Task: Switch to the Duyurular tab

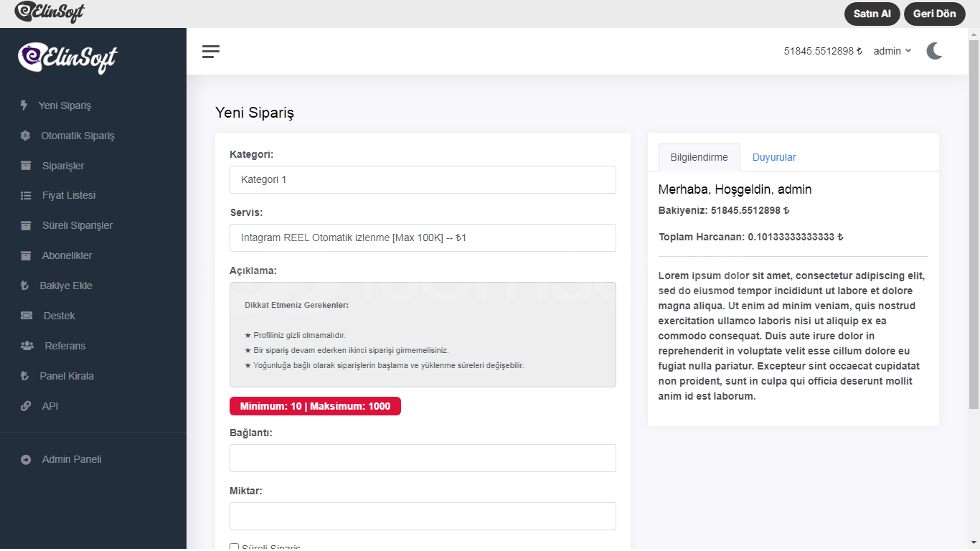Action: [x=773, y=157]
